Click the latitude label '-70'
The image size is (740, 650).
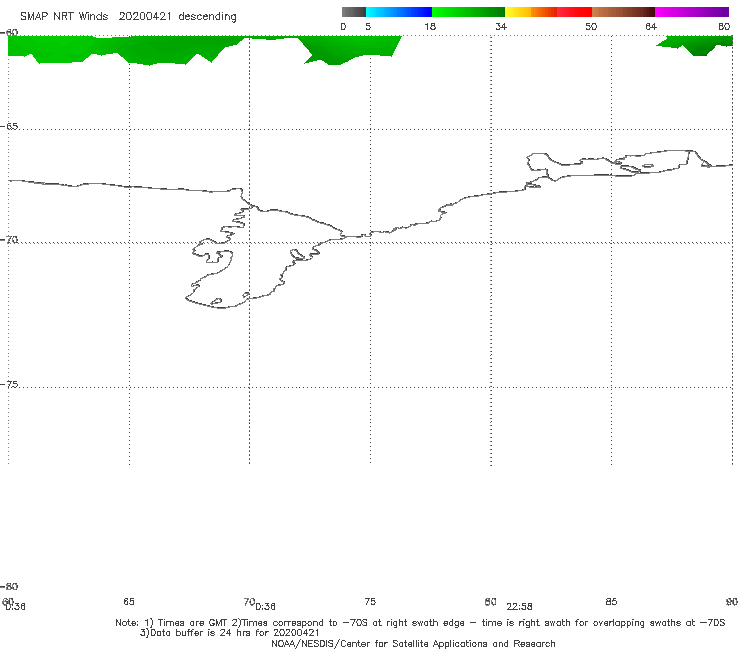tap(9, 240)
